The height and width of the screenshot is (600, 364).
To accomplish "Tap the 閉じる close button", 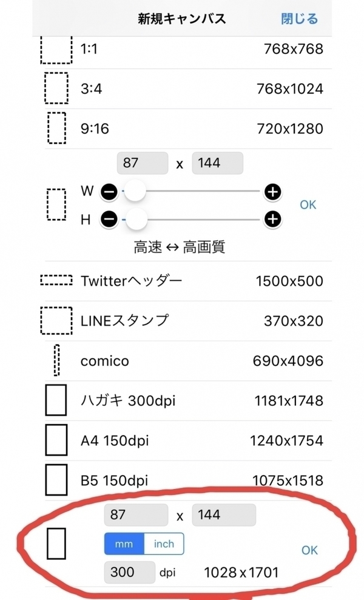I will coord(299,18).
